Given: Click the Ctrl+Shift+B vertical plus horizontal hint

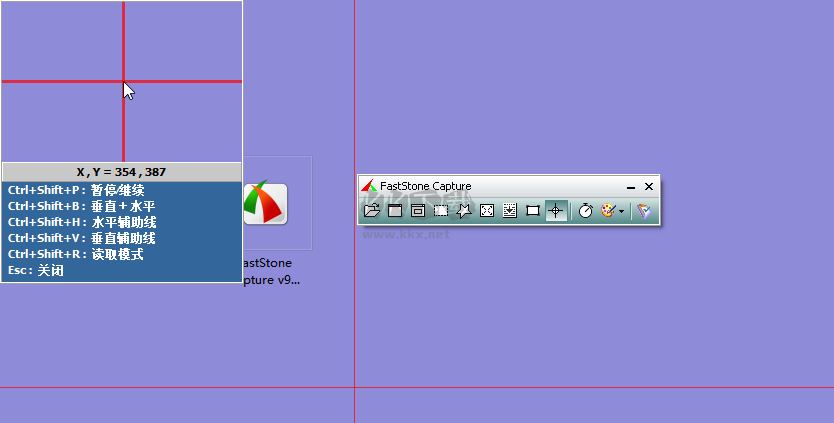Looking at the screenshot, I should tap(81, 206).
